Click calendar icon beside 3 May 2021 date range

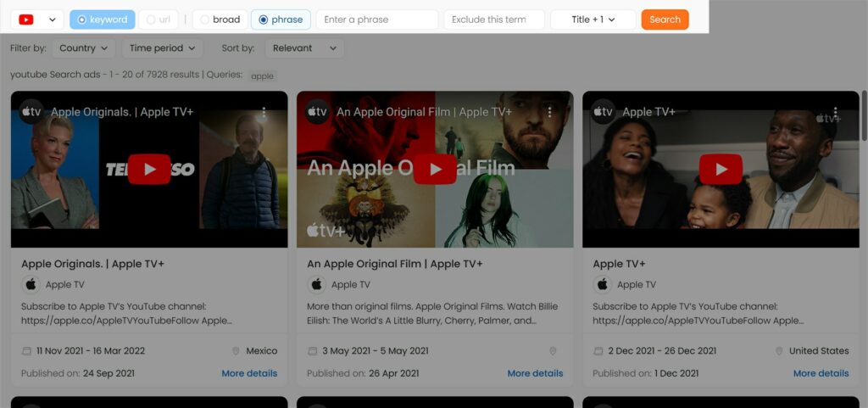[x=312, y=351]
